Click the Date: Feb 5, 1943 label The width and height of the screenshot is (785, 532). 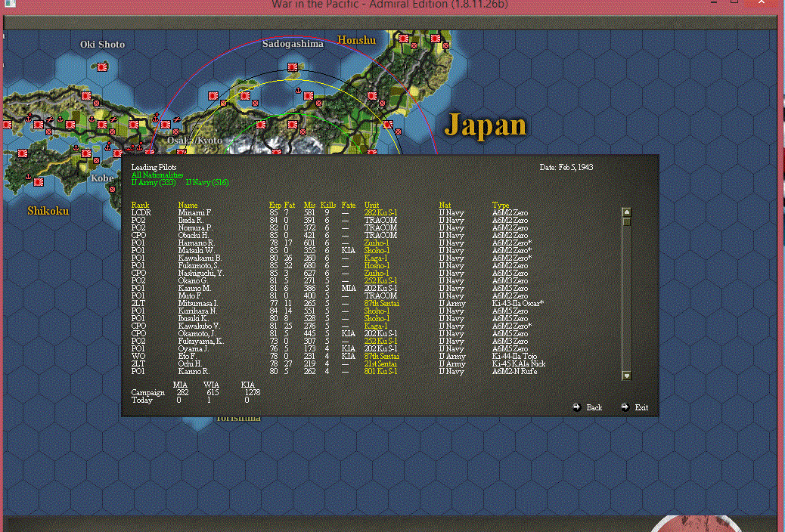[566, 167]
